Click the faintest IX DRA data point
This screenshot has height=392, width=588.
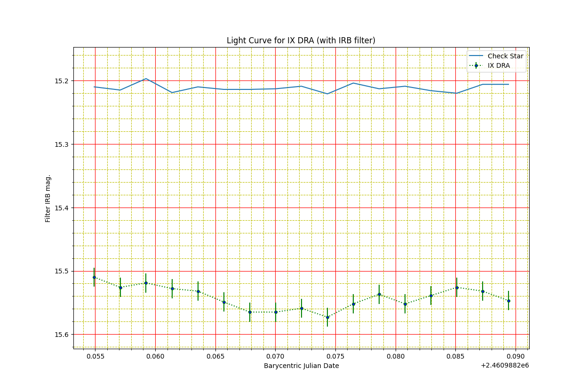[327, 317]
